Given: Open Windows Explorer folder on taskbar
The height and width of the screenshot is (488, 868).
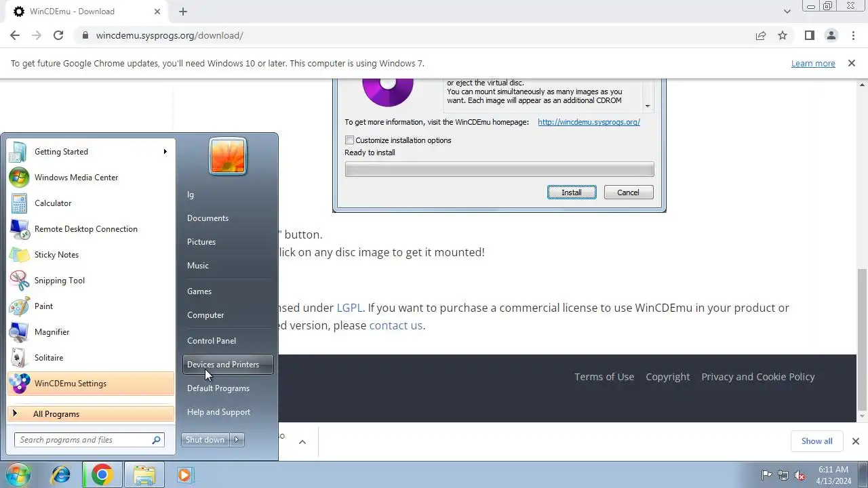Looking at the screenshot, I should click(x=144, y=475).
